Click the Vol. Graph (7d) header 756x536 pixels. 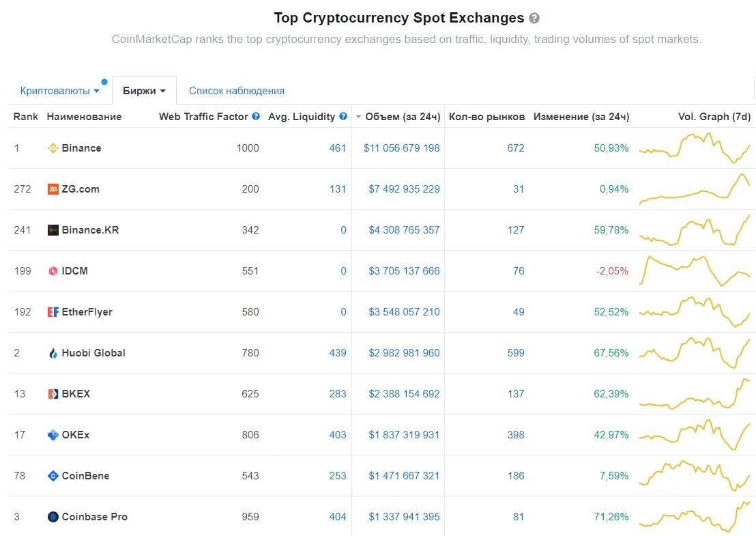point(714,117)
